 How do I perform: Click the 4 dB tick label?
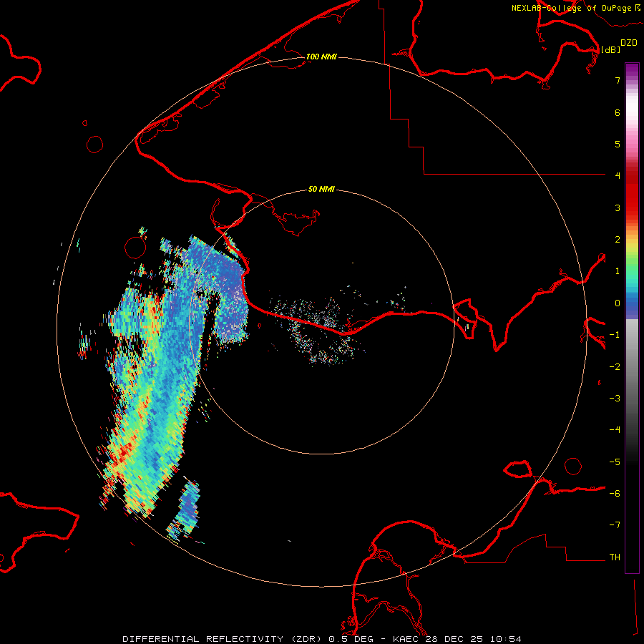(x=618, y=176)
